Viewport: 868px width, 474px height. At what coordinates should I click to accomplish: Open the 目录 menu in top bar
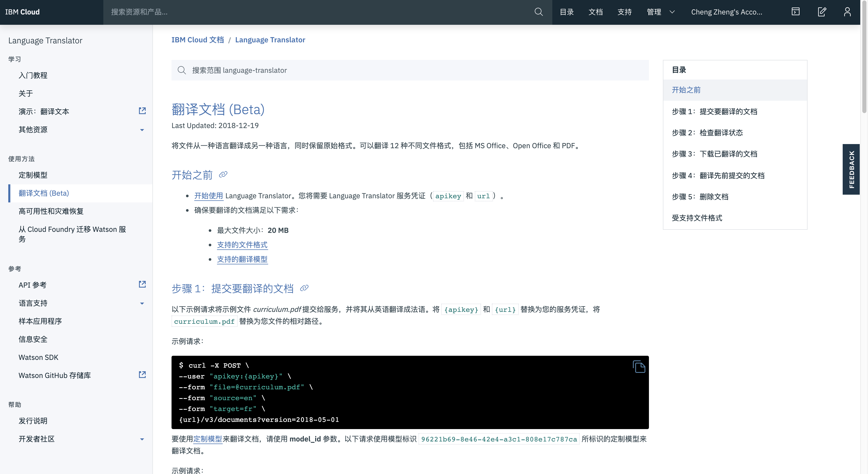coord(567,12)
